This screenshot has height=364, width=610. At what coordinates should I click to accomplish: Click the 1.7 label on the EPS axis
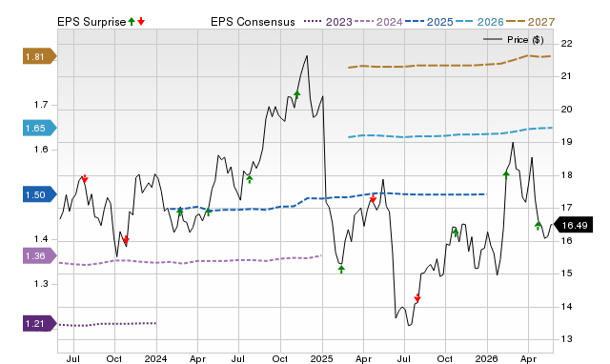(41, 105)
